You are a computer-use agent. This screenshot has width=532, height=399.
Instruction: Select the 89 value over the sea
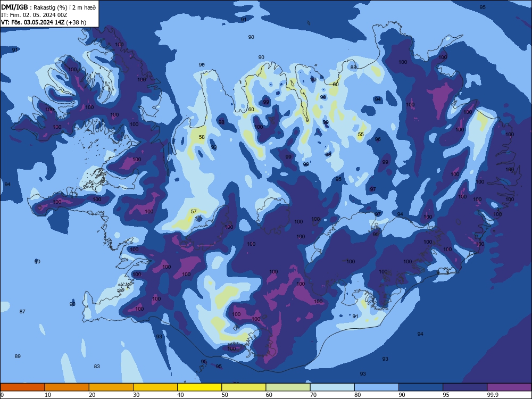pyautogui.click(x=18, y=356)
